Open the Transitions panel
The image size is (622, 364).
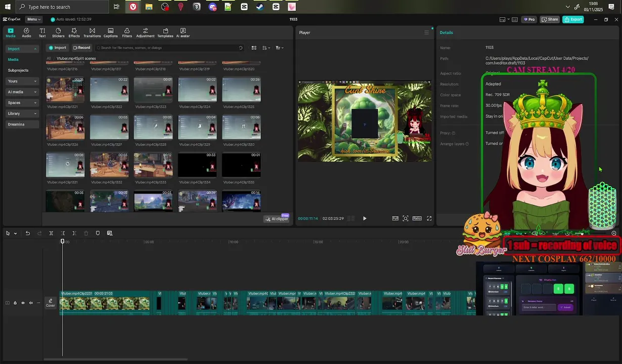pyautogui.click(x=92, y=33)
